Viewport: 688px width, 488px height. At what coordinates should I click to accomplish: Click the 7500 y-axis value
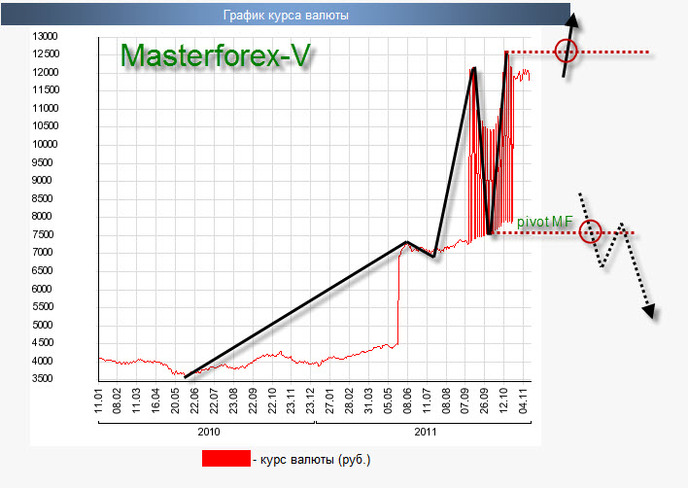42,234
